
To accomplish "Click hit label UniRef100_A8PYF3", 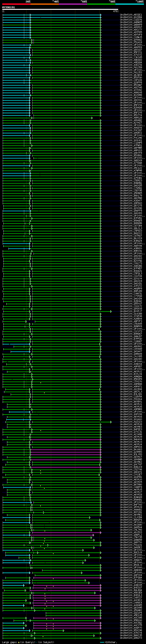I will 131,321.
